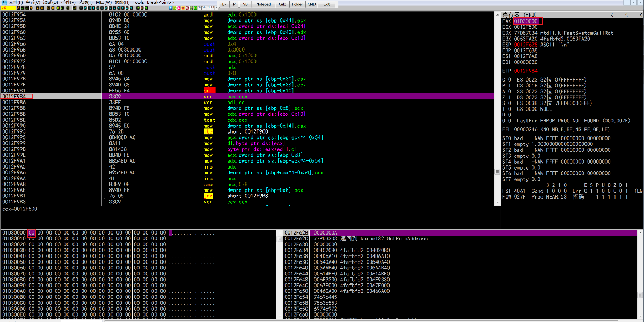This screenshot has height=322, width=644.
Task: Click the Step over toolbar icon
Action: 53,8
